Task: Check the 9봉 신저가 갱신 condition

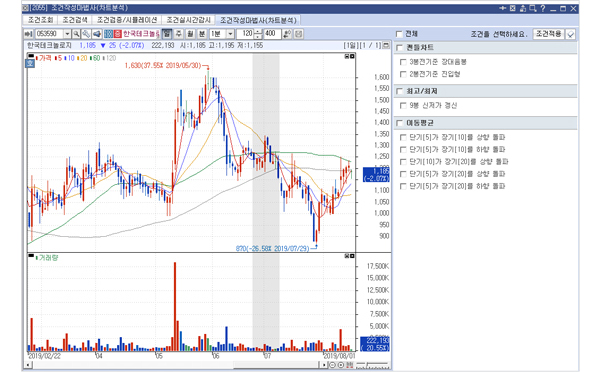Action: [403, 106]
